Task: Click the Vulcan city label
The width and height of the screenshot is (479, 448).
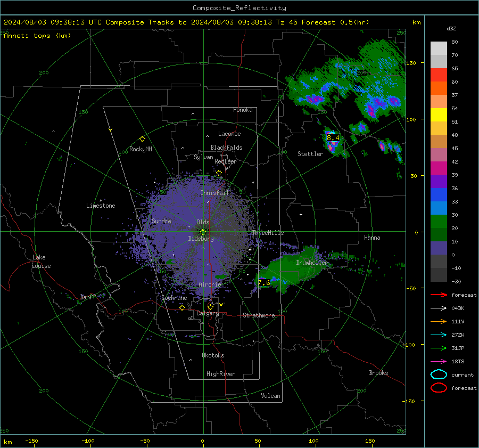Action: (x=271, y=396)
